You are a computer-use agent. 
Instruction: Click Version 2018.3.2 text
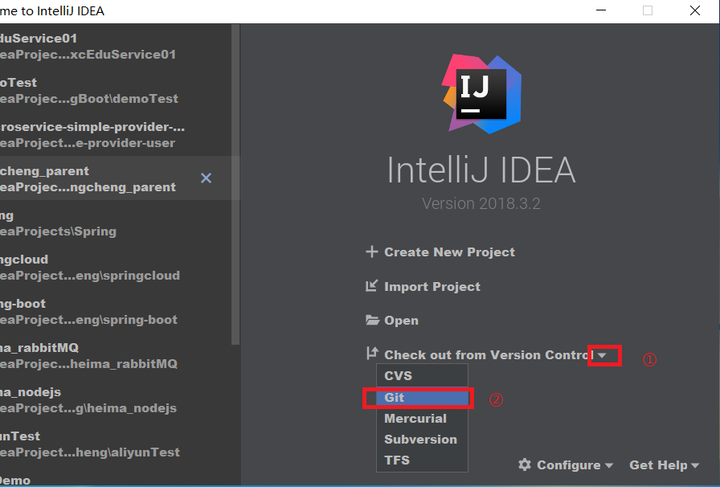coord(481,203)
